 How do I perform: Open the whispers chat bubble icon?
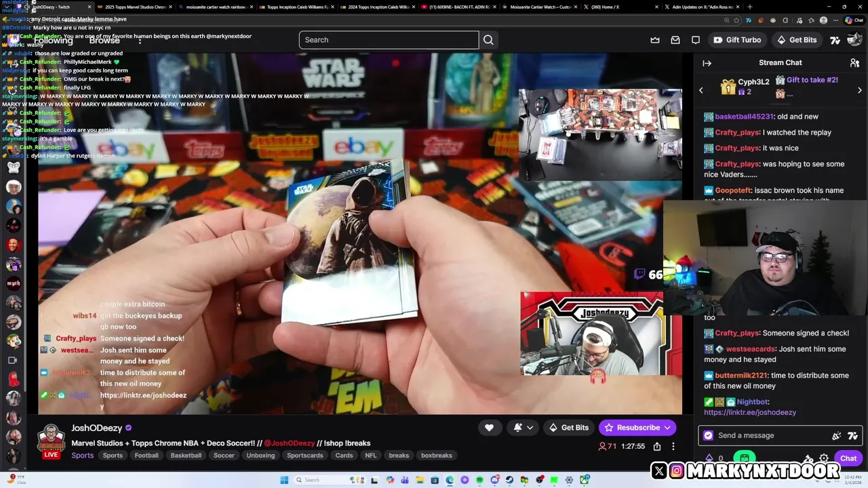(696, 40)
